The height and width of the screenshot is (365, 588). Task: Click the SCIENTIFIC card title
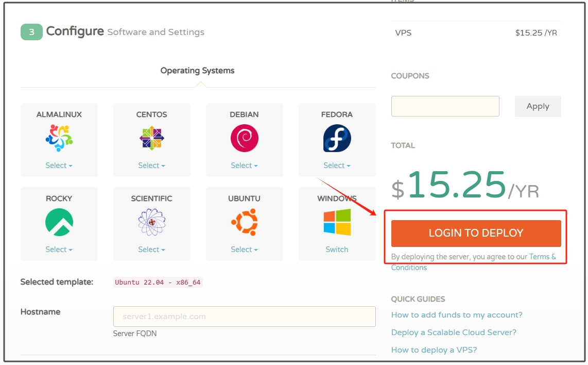[151, 198]
